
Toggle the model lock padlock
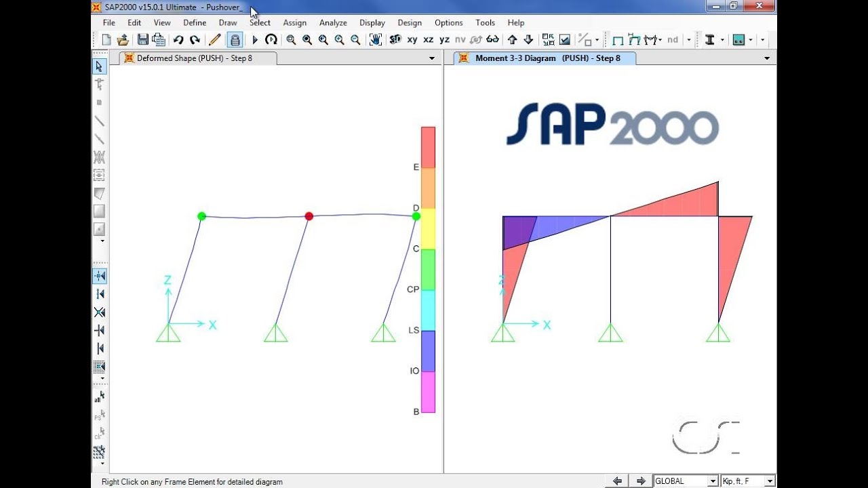[x=235, y=40]
